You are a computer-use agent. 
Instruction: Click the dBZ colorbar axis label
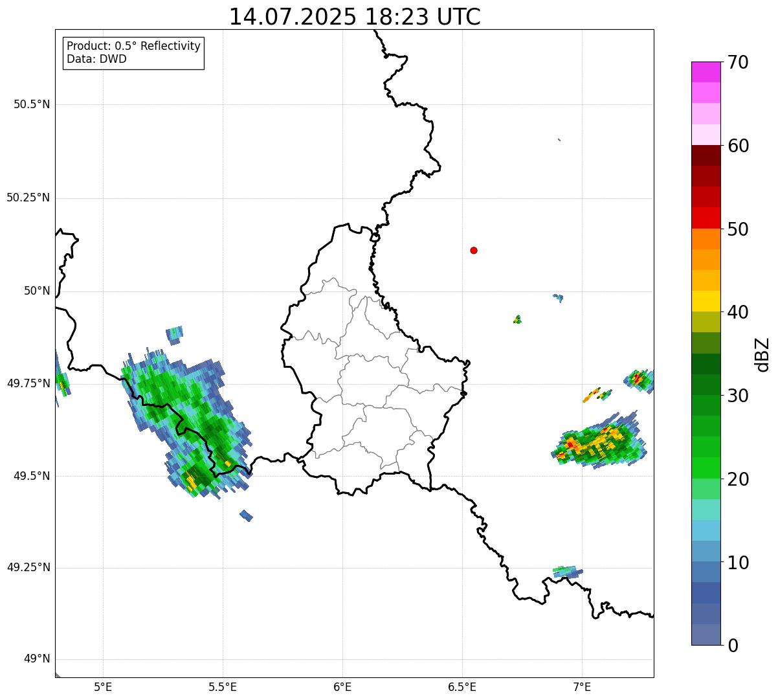(x=763, y=354)
